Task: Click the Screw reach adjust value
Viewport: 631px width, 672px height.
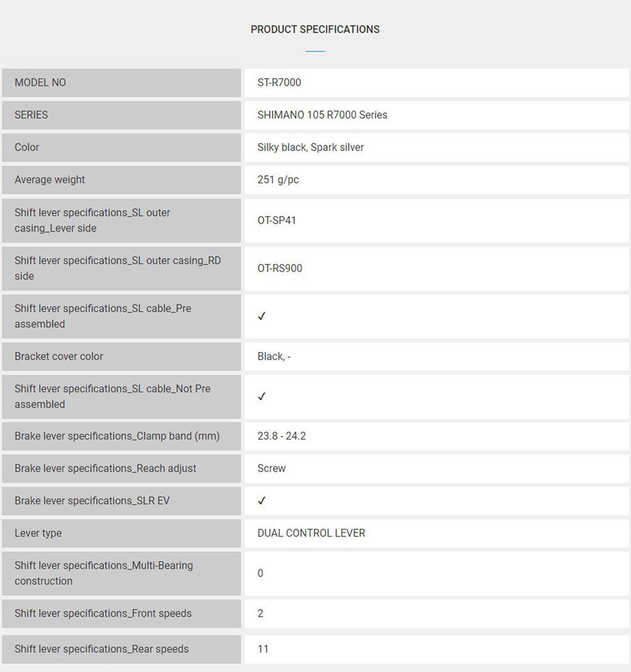Action: point(271,468)
